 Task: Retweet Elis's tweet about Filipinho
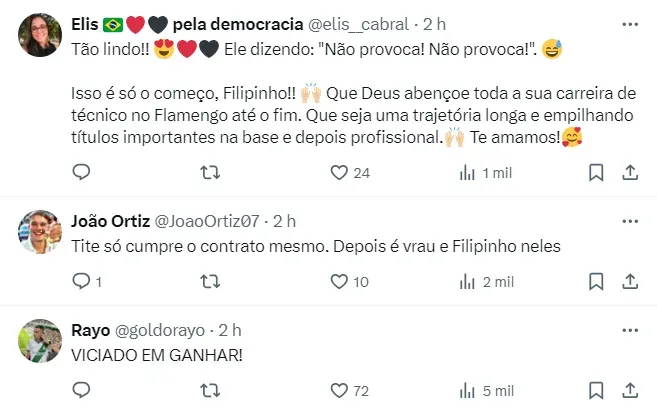(210, 173)
